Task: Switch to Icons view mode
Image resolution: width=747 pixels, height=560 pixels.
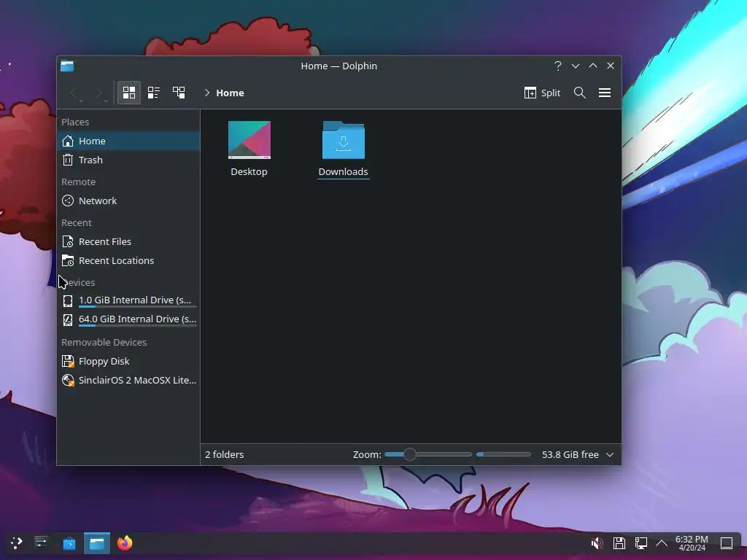Action: 129,93
